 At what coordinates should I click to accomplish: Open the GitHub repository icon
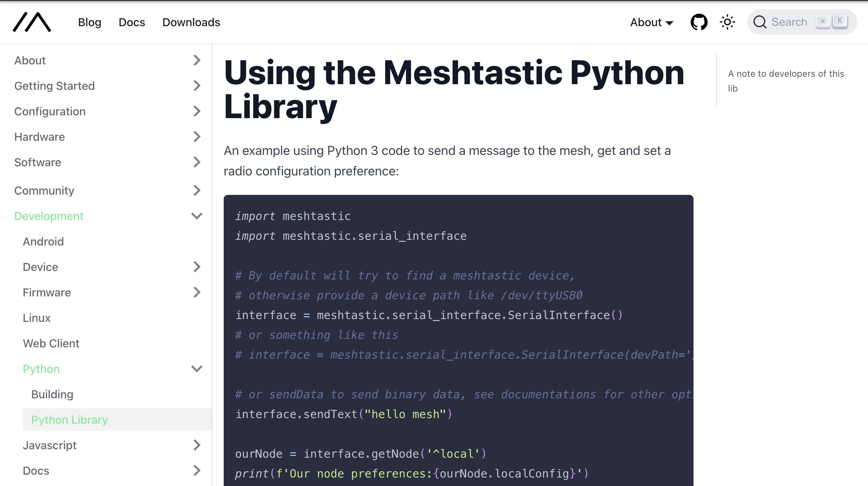[699, 22]
